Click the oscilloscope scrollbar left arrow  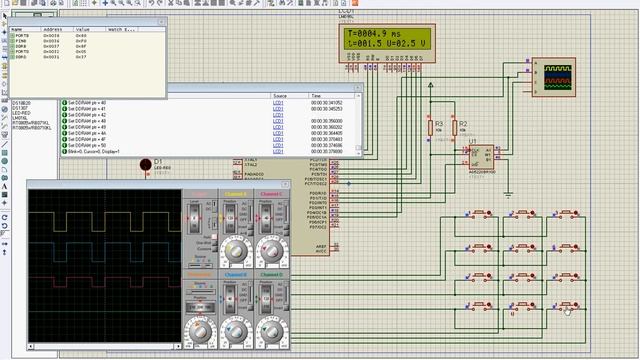[x=31, y=346]
